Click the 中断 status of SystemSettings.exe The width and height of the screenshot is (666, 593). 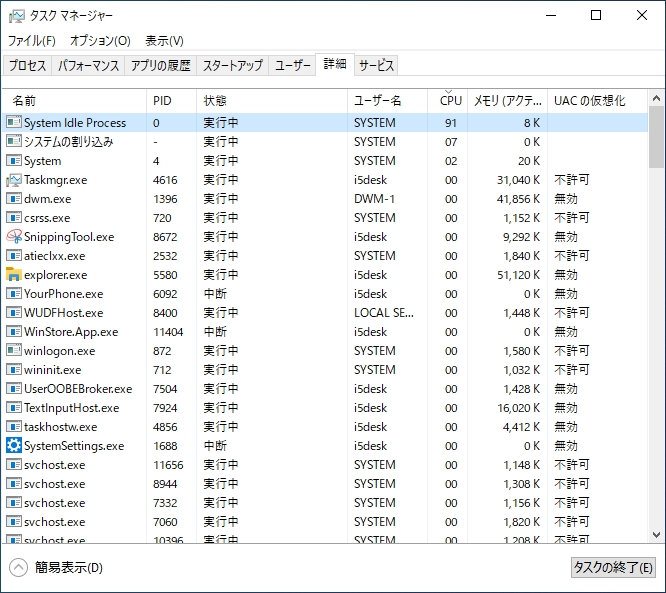(x=215, y=446)
